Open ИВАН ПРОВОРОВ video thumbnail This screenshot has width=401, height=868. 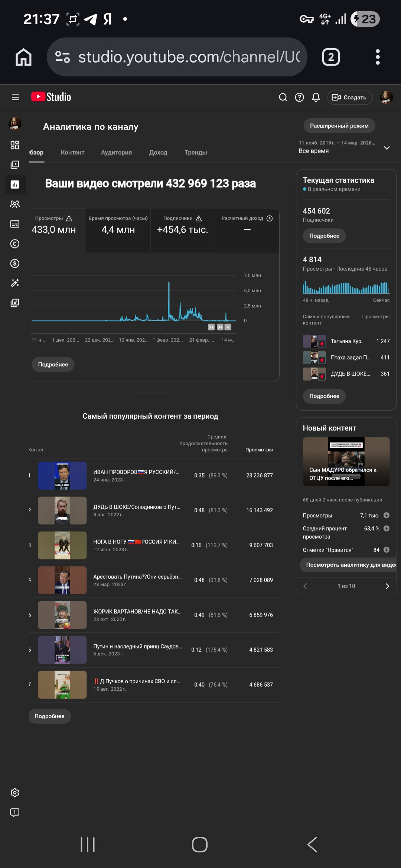(x=62, y=476)
